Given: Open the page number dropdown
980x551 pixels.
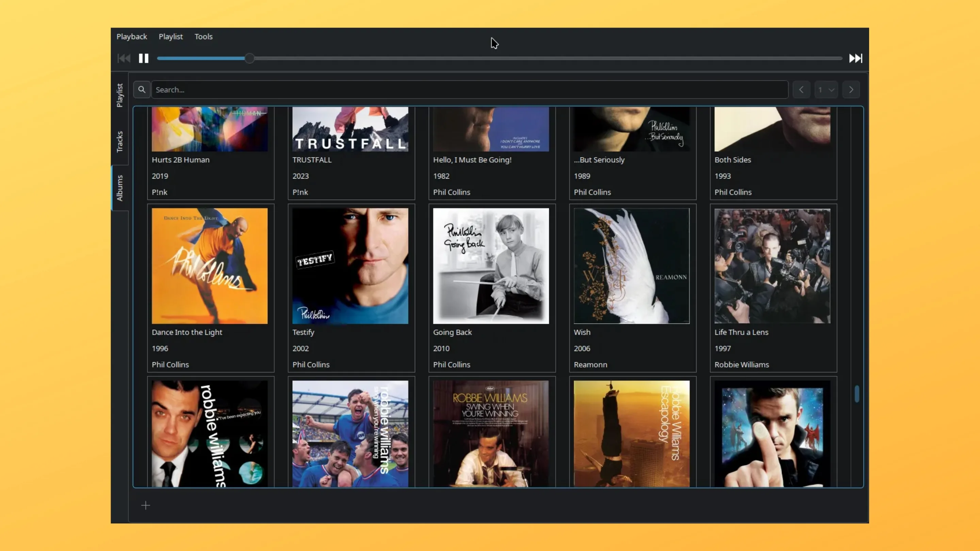Looking at the screenshot, I should click(826, 90).
